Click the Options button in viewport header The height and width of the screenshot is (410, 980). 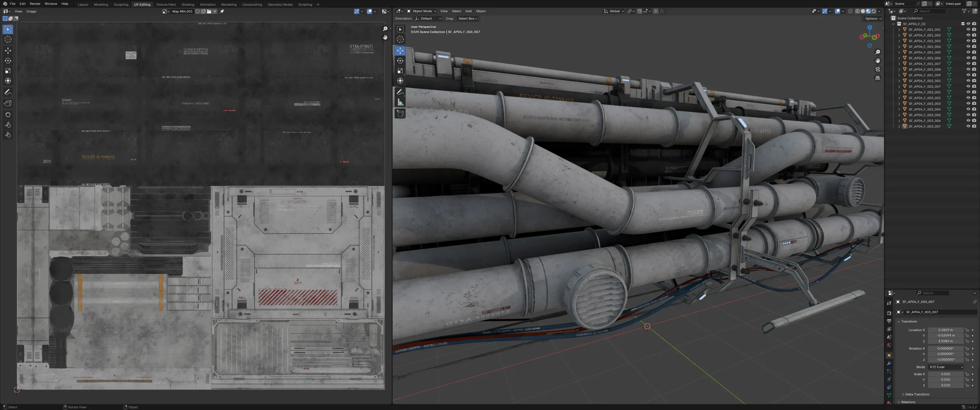[872, 18]
